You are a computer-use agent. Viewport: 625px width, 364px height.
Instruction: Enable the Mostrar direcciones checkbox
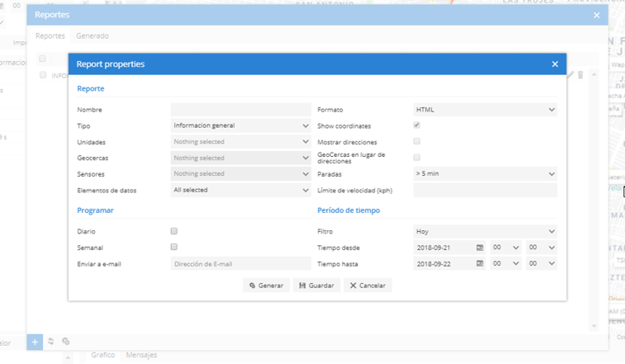pos(417,142)
